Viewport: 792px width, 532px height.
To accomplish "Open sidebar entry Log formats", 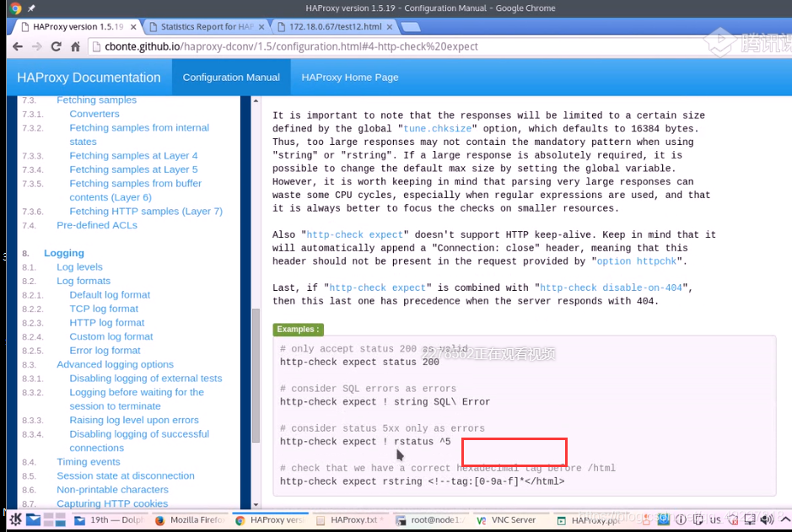I will tap(84, 281).
